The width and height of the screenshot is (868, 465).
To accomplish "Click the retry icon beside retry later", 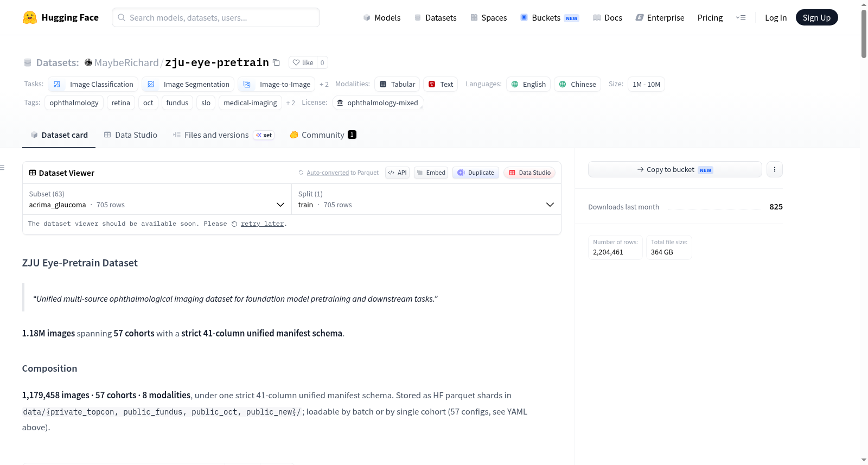I will (234, 224).
